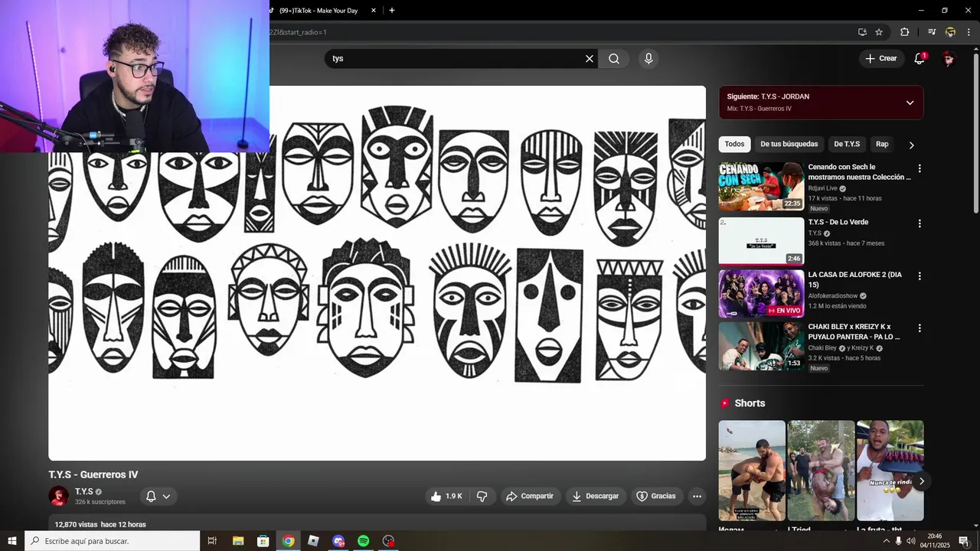Open the T.Y.S channel avatar

(x=59, y=496)
